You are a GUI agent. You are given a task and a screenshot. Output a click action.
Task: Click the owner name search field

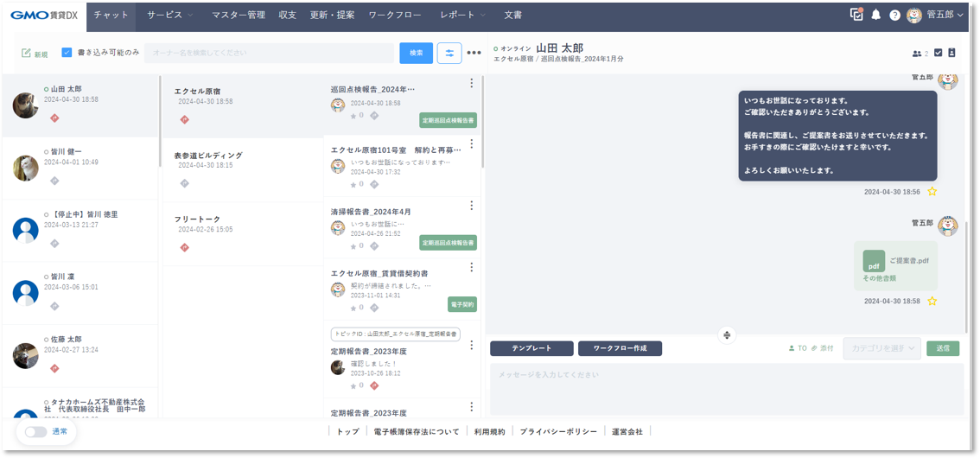pyautogui.click(x=270, y=53)
